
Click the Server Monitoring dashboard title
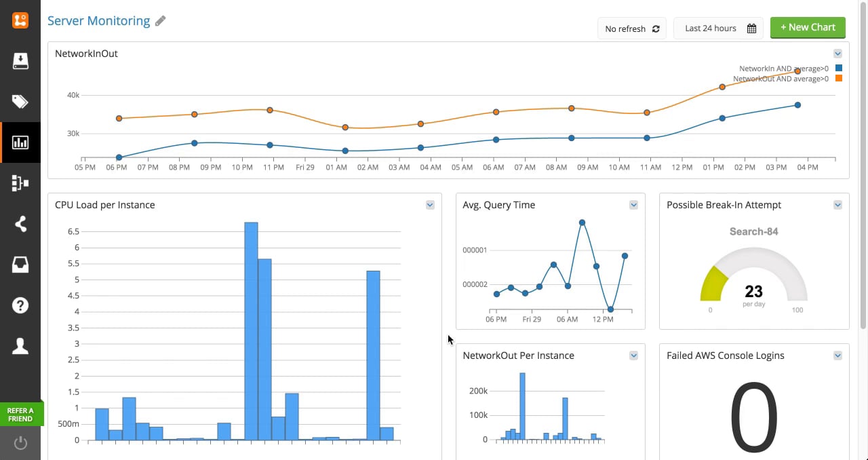pyautogui.click(x=99, y=20)
